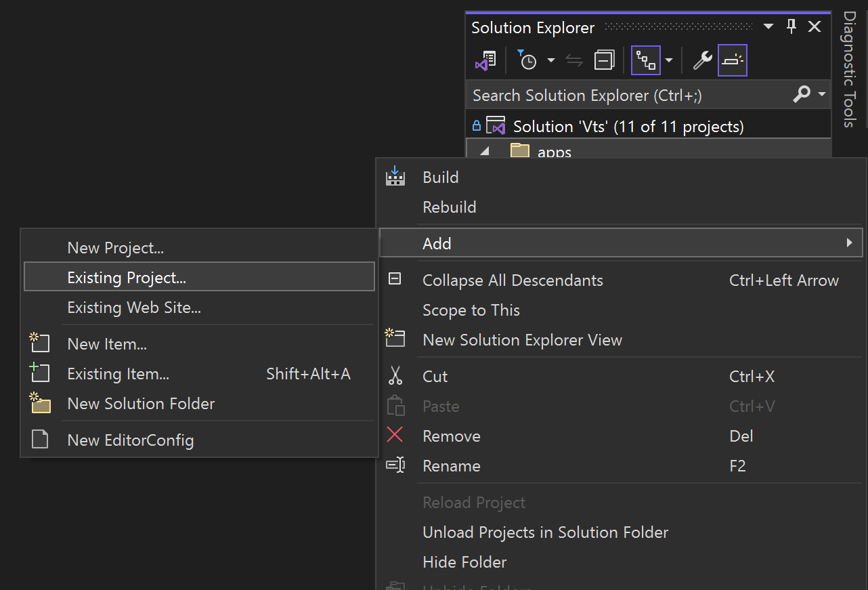Click the Build icon in the context menu
Screen dimensions: 868x590
click(x=395, y=177)
